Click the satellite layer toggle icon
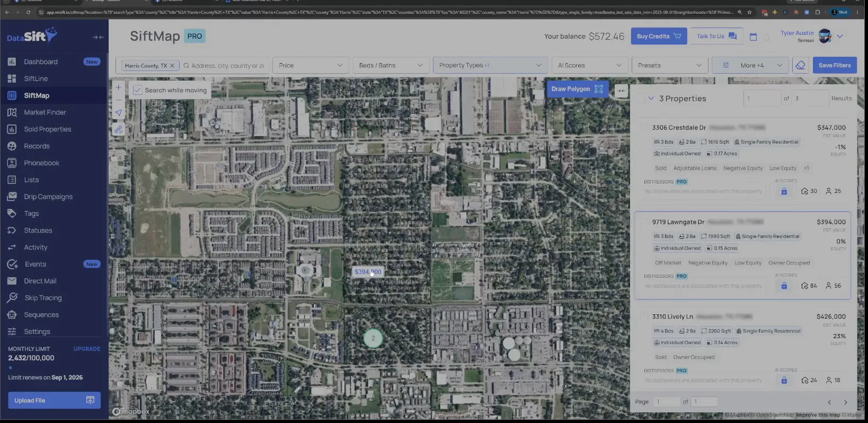The width and height of the screenshot is (868, 423). [119, 129]
